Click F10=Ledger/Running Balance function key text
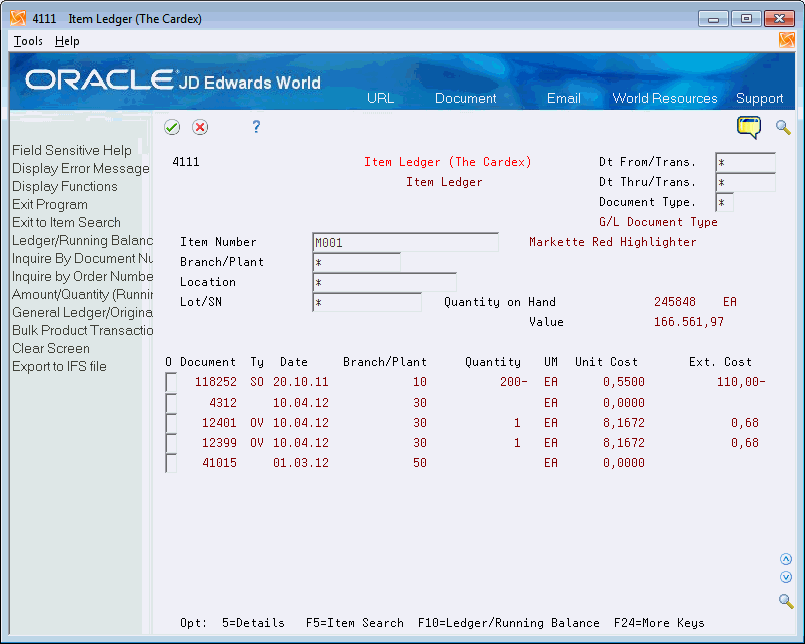Viewport: 805px width, 644px height. coord(508,623)
